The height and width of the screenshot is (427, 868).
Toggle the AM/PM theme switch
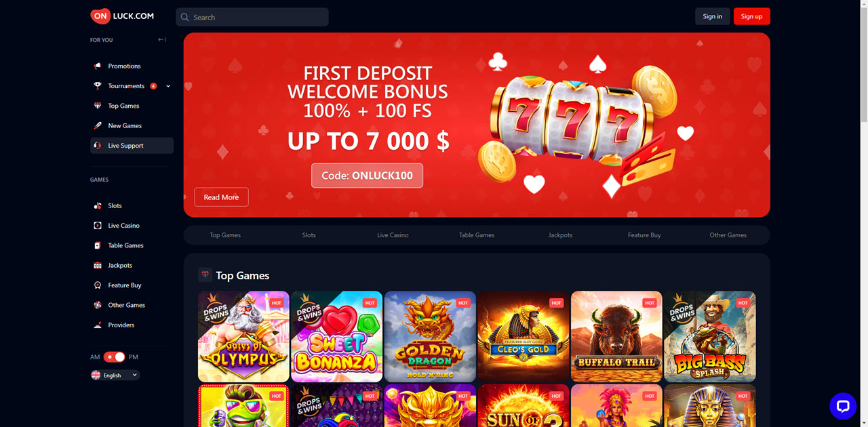[114, 357]
